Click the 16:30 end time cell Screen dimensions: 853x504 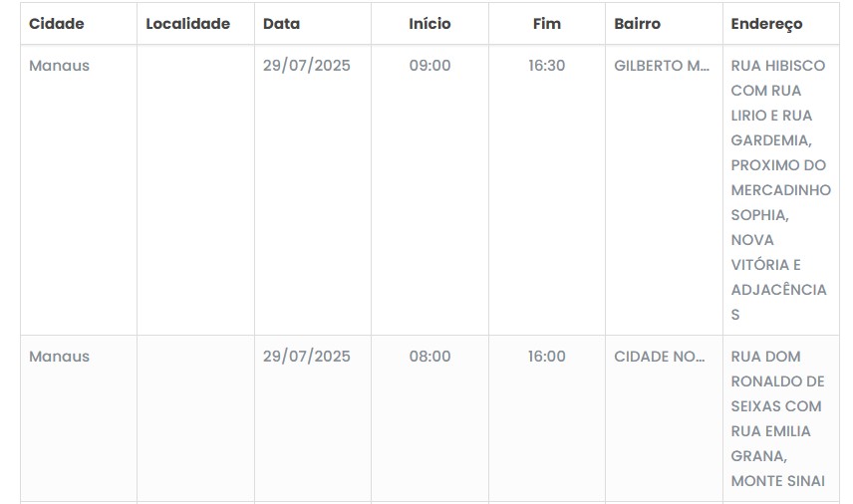pos(547,66)
